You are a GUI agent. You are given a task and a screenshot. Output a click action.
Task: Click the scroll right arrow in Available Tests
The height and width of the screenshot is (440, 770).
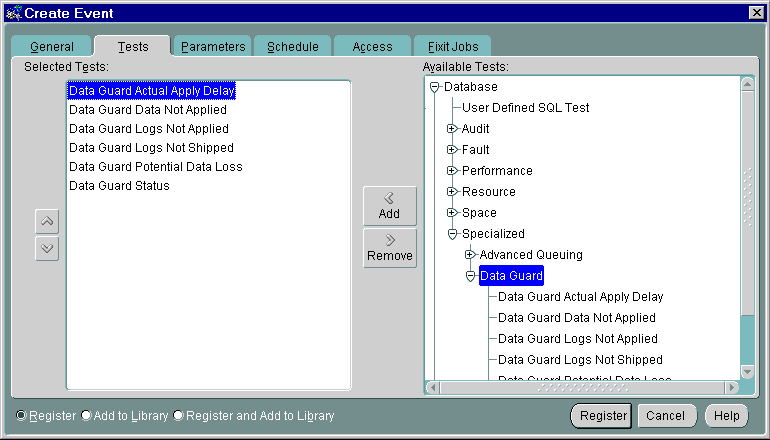(732, 387)
